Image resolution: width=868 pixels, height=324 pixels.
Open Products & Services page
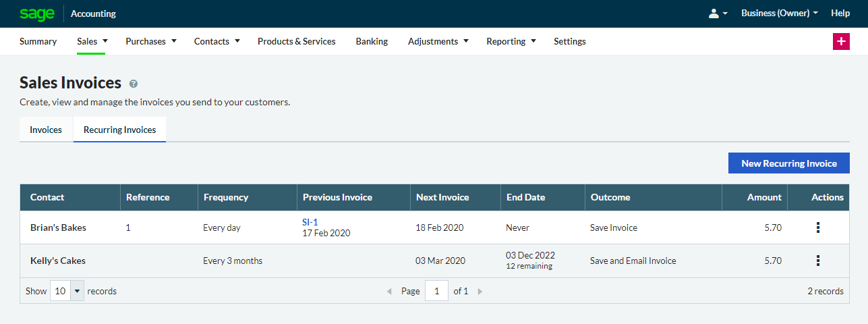[296, 41]
